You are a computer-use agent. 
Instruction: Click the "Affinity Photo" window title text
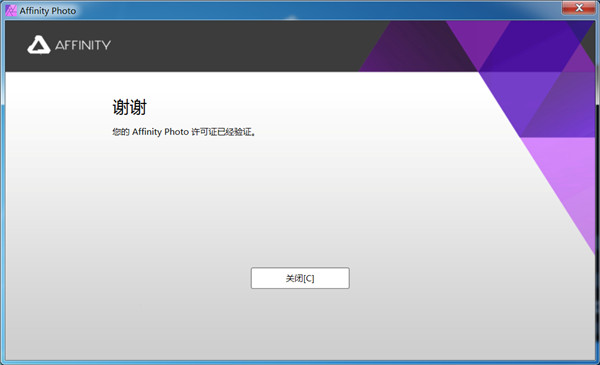pos(48,11)
